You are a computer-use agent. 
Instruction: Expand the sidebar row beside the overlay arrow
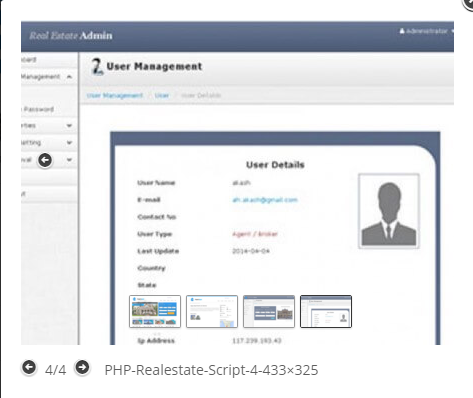click(69, 160)
